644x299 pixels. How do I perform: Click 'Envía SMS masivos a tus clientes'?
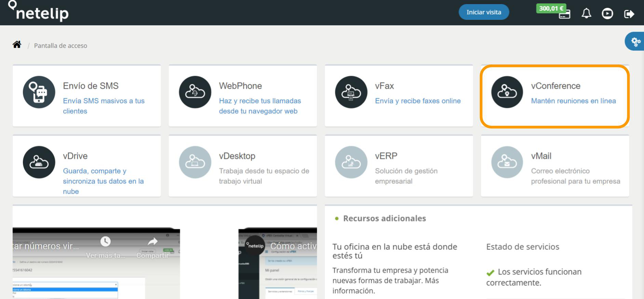click(104, 106)
